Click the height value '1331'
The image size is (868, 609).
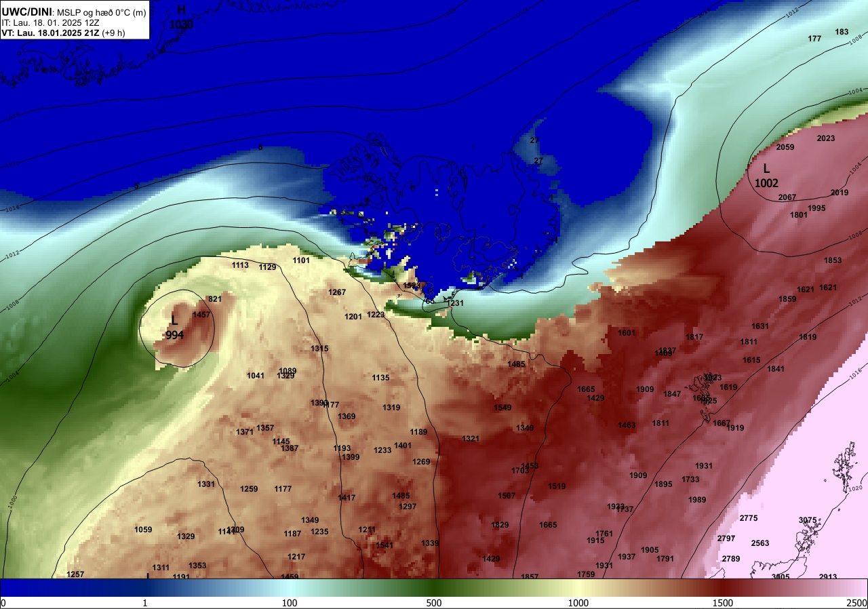206,484
